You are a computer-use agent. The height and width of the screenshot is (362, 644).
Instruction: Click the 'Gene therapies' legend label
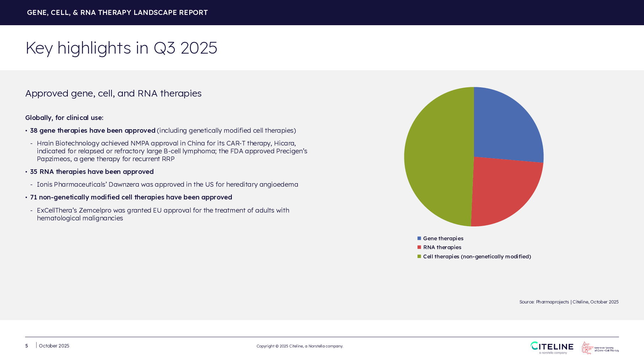443,238
